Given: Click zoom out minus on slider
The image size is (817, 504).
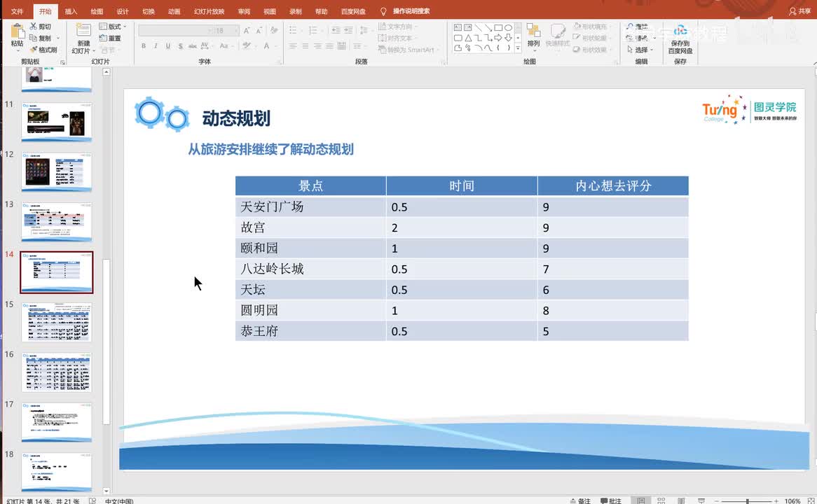Looking at the screenshot, I should (x=716, y=501).
